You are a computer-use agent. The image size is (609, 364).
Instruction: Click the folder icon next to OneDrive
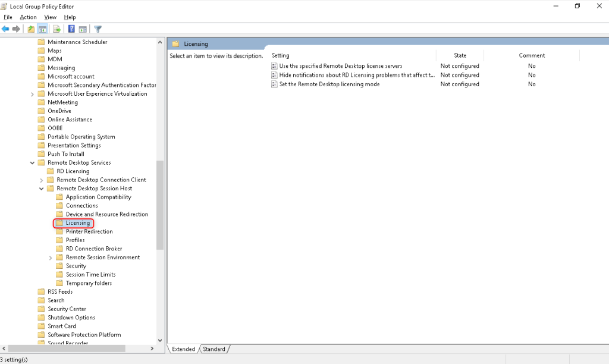pyautogui.click(x=41, y=111)
